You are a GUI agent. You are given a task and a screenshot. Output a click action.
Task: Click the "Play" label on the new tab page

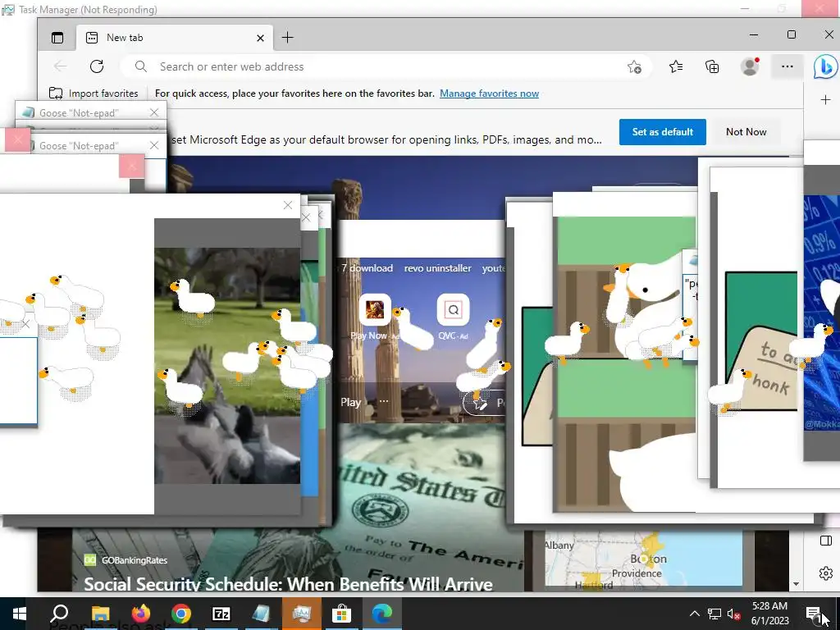(350, 402)
